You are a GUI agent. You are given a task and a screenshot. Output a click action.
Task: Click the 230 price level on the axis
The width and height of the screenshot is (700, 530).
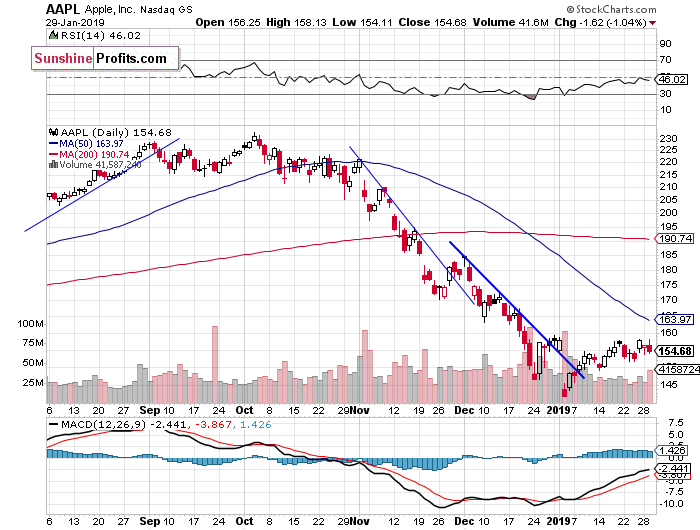(x=668, y=138)
